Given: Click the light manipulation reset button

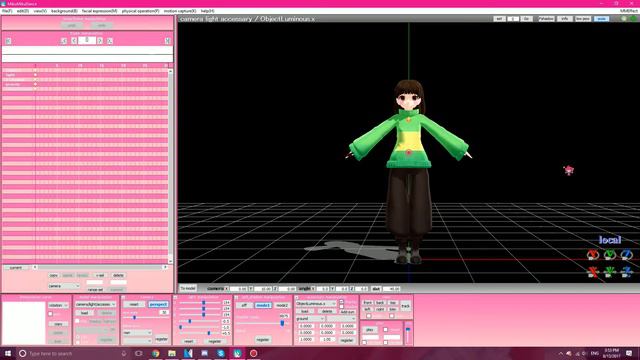Looking at the screenshot, I should [x=189, y=341].
